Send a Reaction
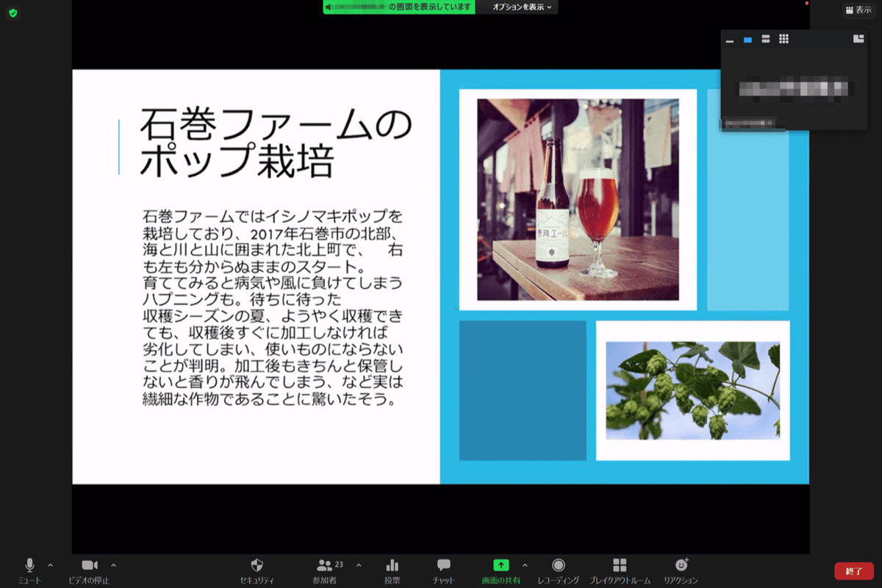882x588 pixels. tap(681, 566)
